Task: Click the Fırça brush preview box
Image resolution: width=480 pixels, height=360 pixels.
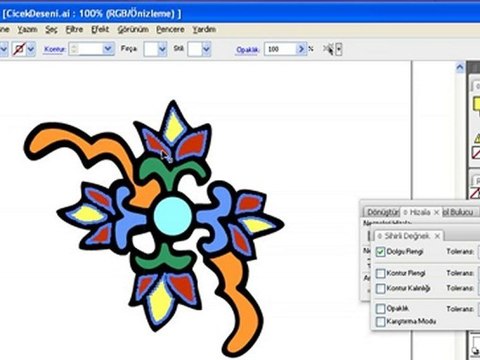Action: (x=151, y=49)
